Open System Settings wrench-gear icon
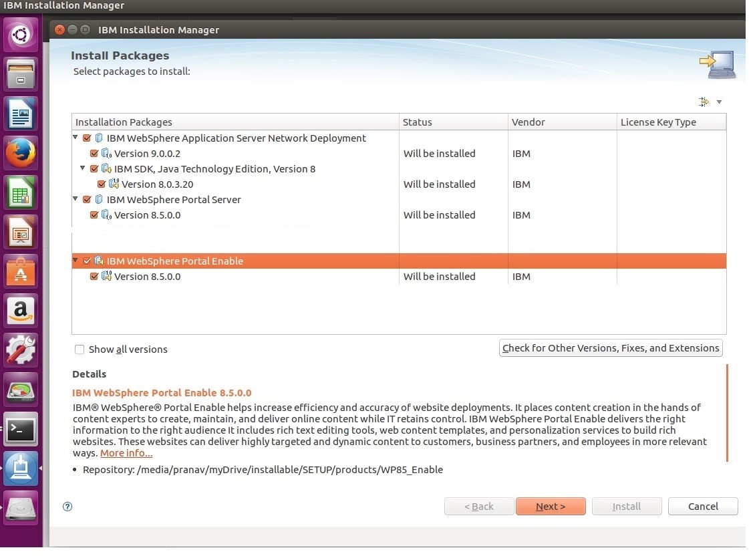 21,350
